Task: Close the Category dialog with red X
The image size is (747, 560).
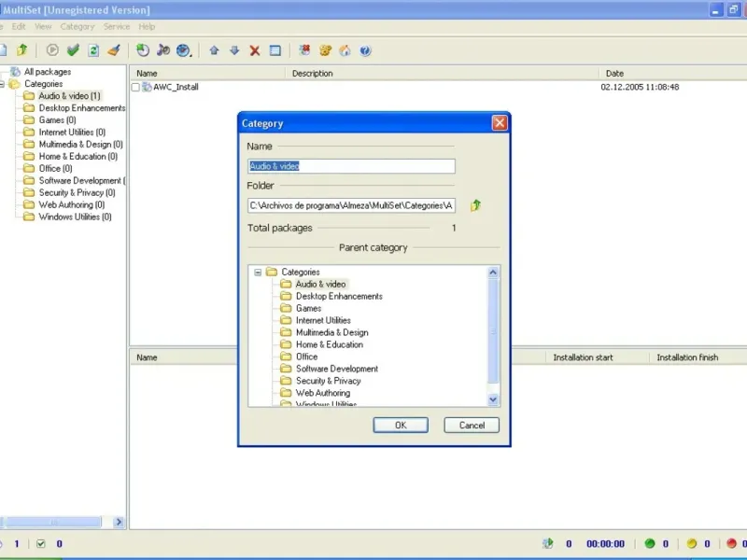Action: click(x=500, y=123)
